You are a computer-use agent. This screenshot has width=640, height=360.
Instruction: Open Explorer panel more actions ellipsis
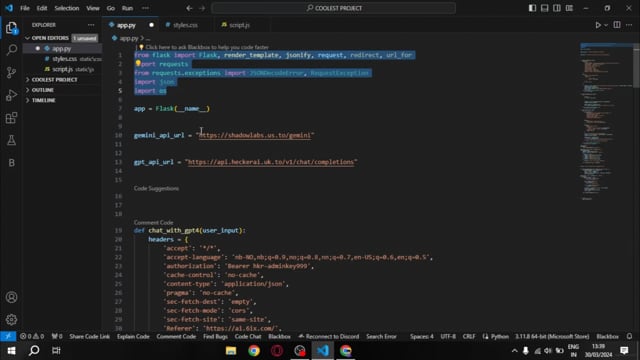coord(91,25)
